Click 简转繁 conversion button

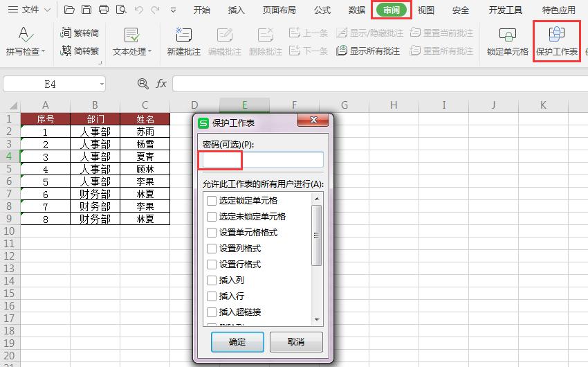[80, 51]
